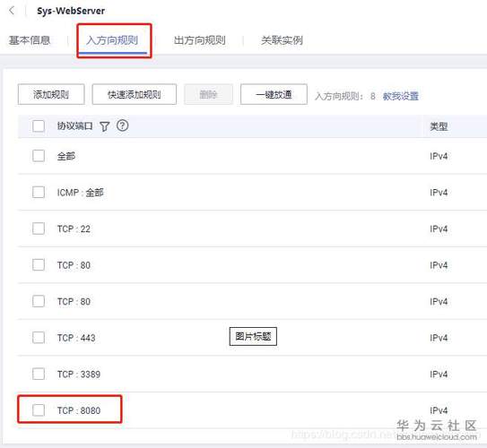Check the TCP : 8080 rule checkbox
Viewport: 487px width, 448px height.
(39, 410)
